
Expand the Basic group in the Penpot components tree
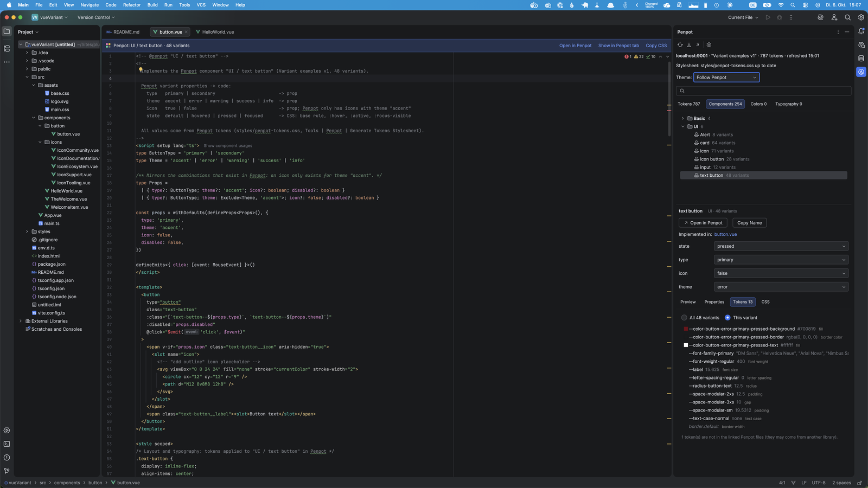[x=683, y=118]
